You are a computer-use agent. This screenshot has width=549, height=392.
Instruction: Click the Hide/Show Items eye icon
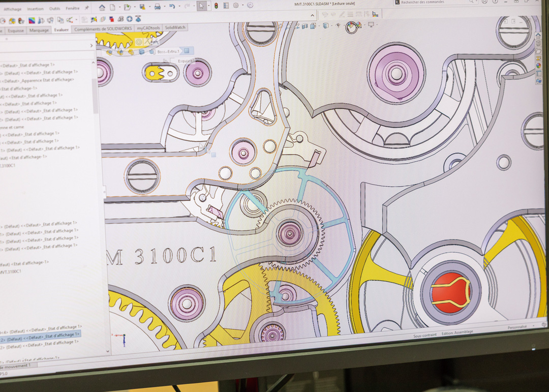pyautogui.click(x=338, y=25)
